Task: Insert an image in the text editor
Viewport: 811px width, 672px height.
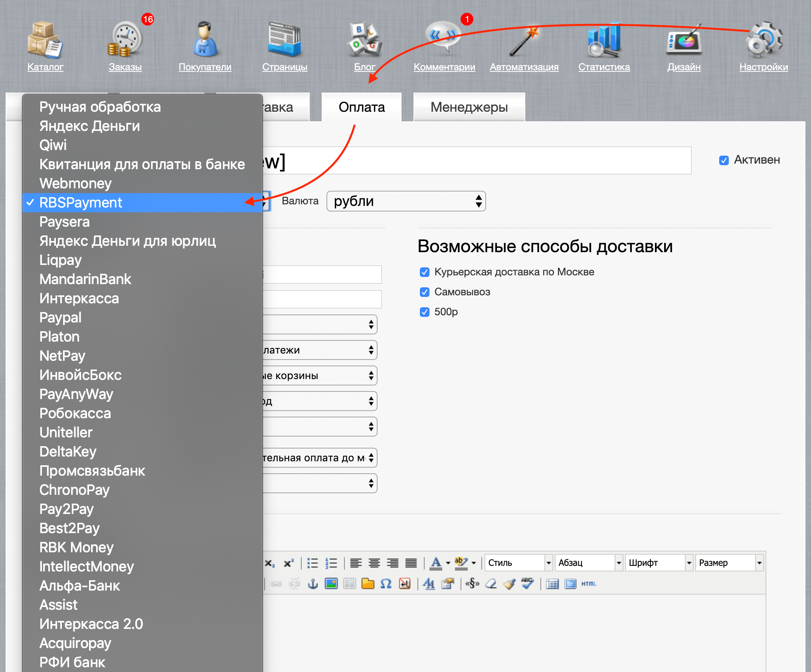Action: click(x=331, y=583)
